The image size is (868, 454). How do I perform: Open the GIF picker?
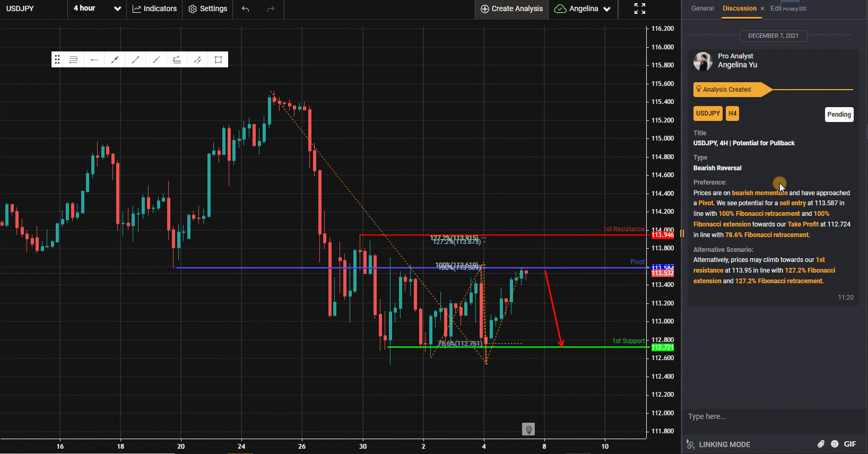[x=850, y=444]
